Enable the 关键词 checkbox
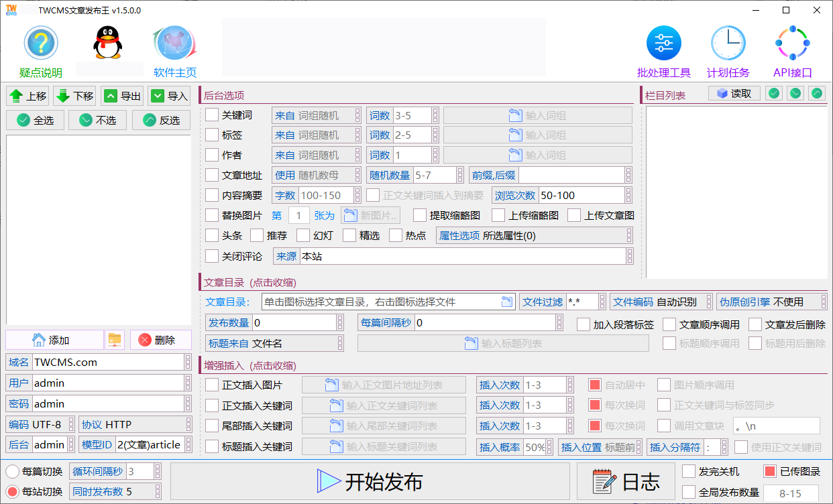The height and width of the screenshot is (504, 833). pos(212,115)
